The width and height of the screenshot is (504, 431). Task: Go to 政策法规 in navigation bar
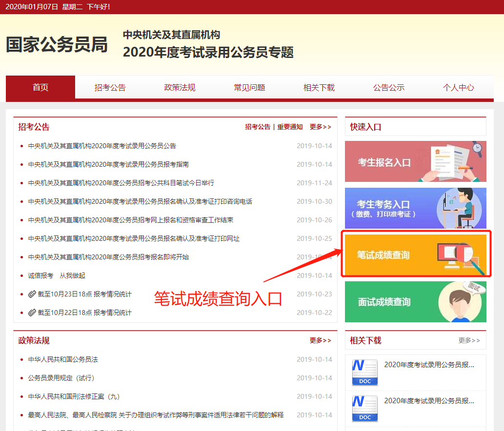point(180,88)
